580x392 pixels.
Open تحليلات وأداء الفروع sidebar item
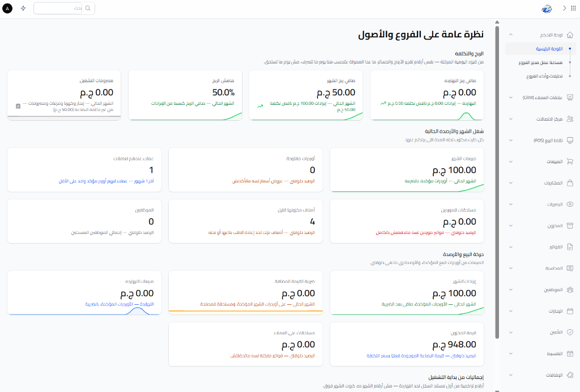544,76
